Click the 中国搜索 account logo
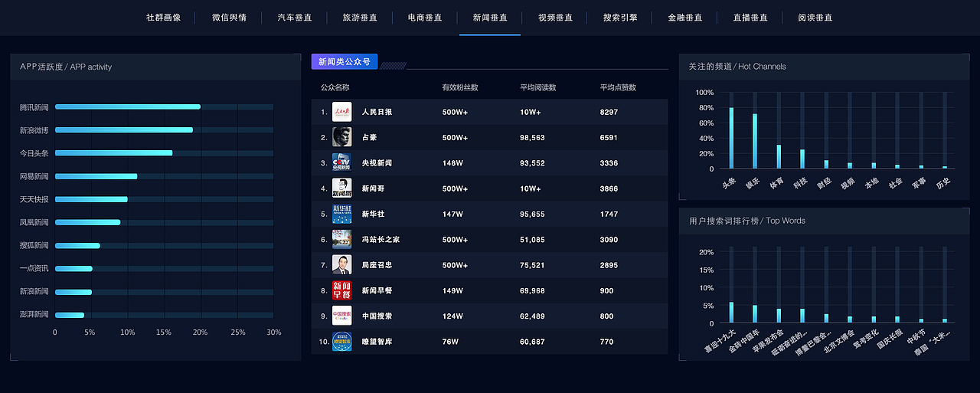This screenshot has width=980, height=393. [x=341, y=316]
